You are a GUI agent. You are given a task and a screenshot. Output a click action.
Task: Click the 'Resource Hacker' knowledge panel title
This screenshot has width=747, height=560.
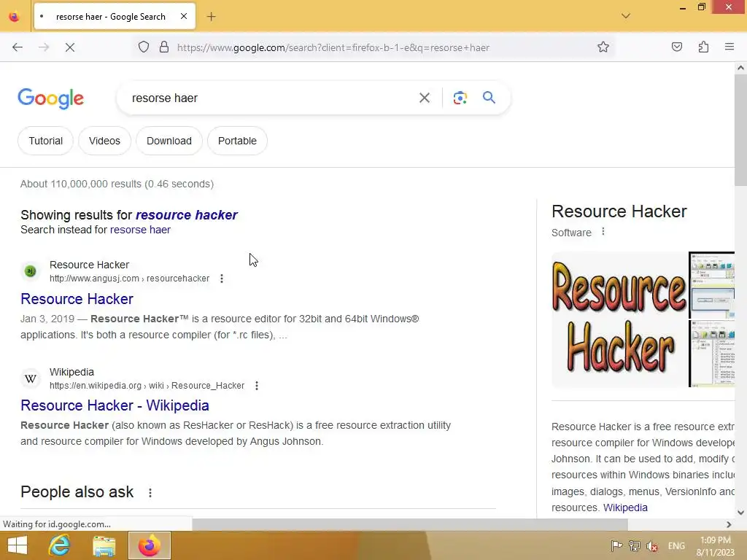(x=619, y=211)
